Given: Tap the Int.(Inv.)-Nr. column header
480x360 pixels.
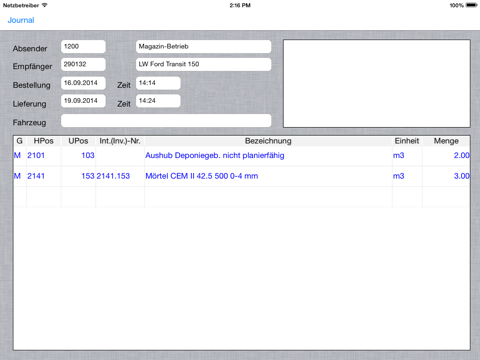Looking at the screenshot, I should [120, 141].
